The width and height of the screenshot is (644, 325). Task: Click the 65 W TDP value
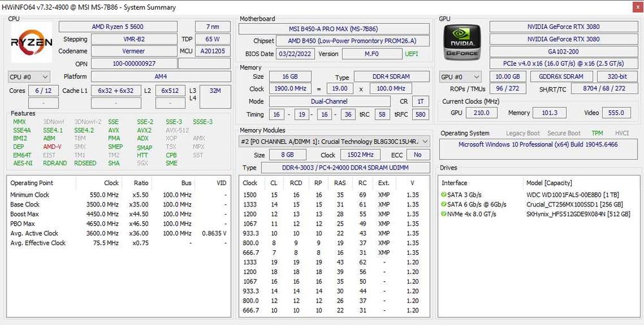coord(213,39)
